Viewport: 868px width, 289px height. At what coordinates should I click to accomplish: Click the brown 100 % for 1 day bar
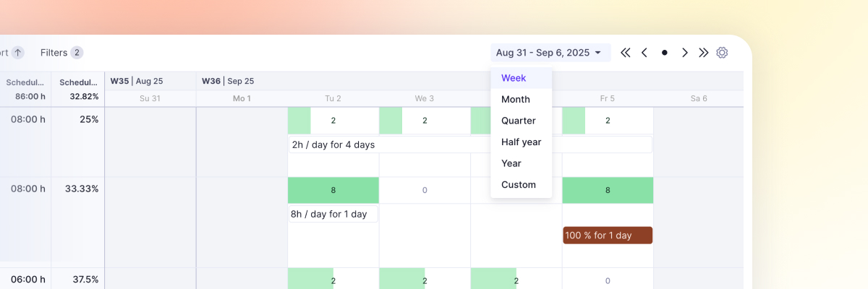pyautogui.click(x=608, y=236)
